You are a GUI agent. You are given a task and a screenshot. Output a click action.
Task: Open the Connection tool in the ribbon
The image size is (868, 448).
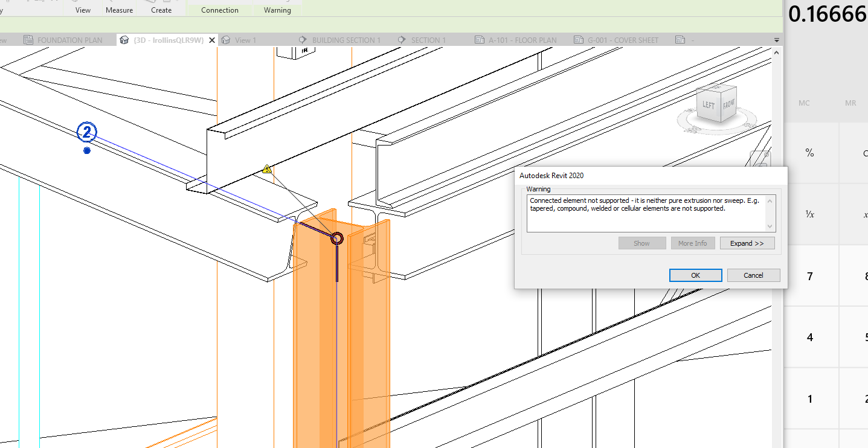click(219, 10)
